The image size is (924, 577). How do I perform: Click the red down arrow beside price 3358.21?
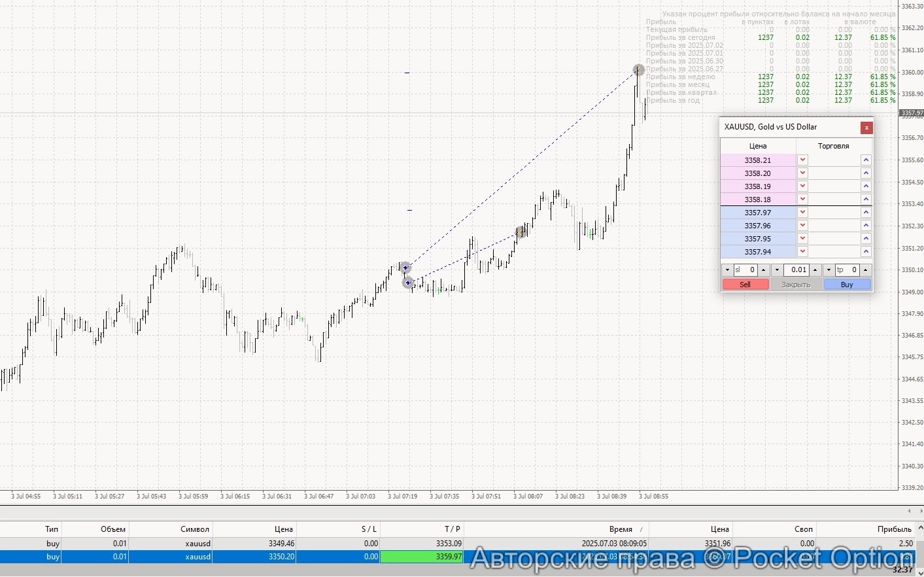pos(802,160)
